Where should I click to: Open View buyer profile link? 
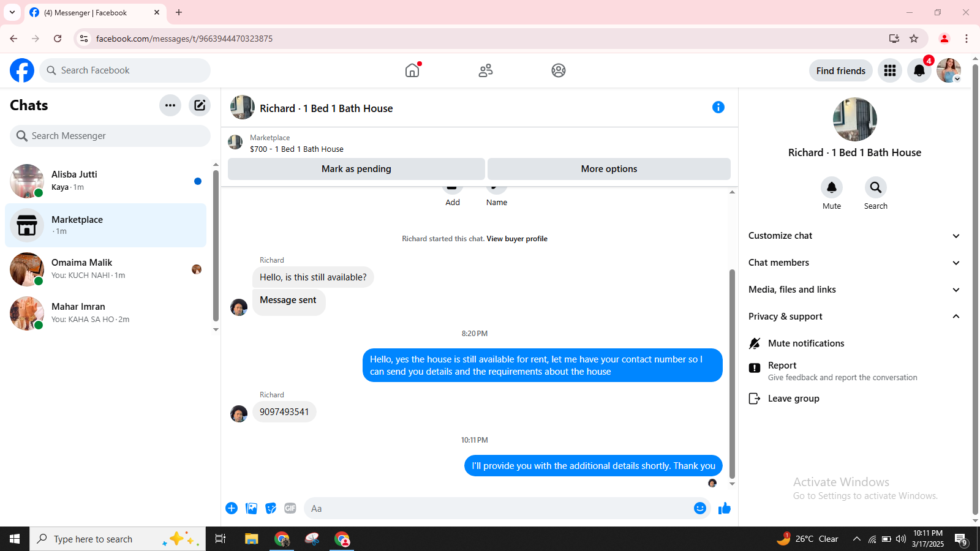click(517, 239)
